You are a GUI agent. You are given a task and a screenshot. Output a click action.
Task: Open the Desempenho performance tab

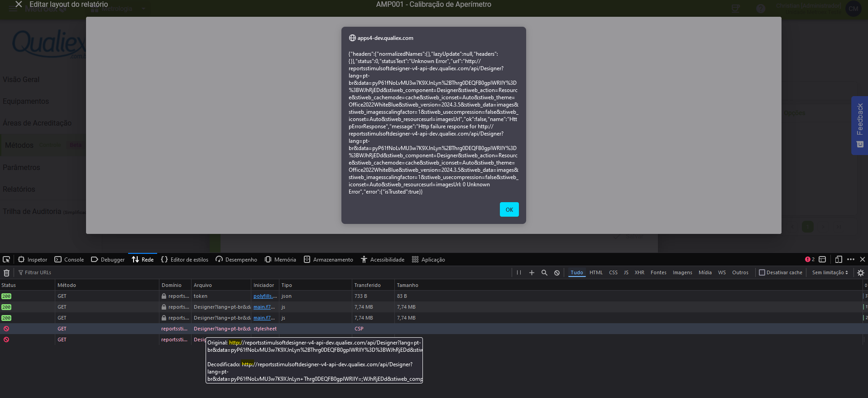(x=236, y=260)
